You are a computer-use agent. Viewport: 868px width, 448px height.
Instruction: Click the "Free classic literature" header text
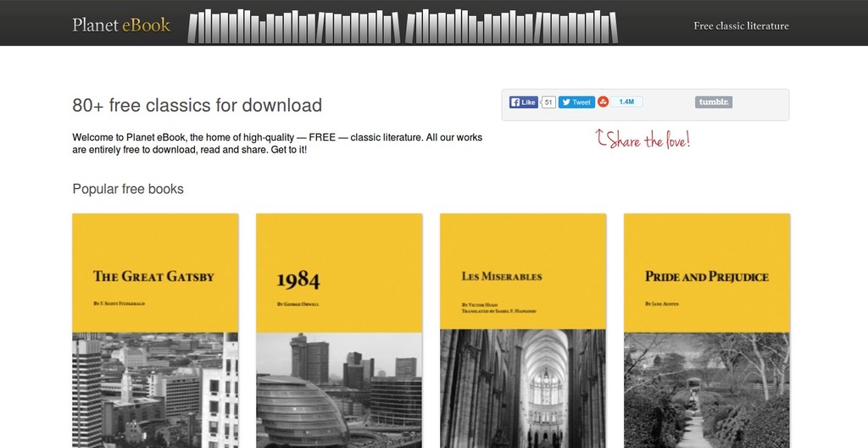click(x=741, y=25)
